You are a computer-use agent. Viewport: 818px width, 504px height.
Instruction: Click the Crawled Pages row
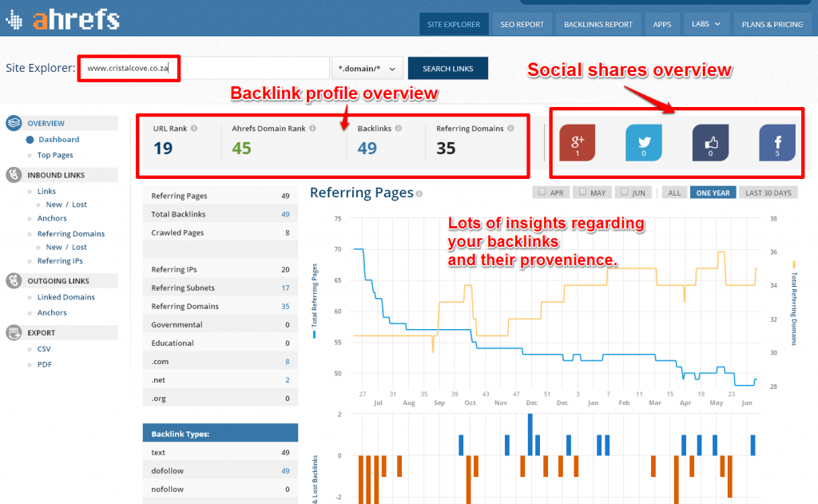220,232
